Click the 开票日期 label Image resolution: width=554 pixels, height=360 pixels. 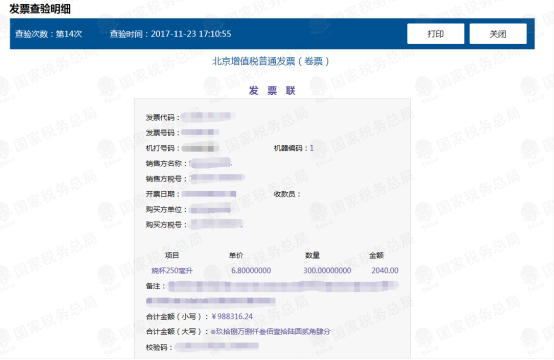163,194
